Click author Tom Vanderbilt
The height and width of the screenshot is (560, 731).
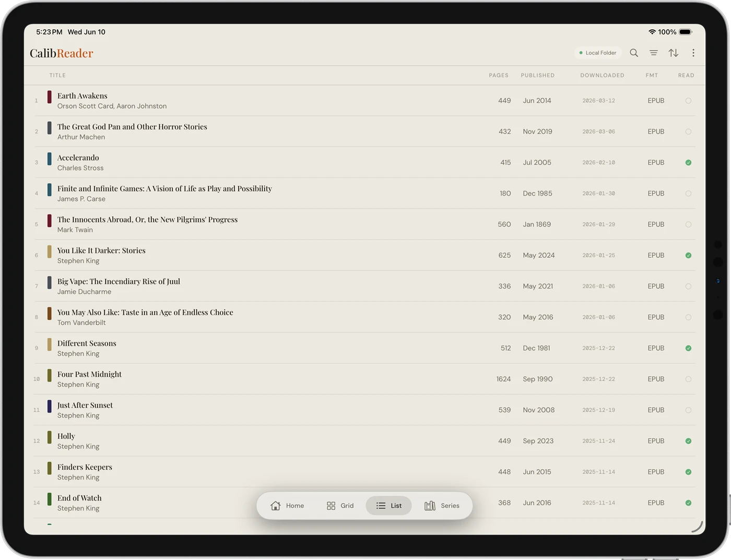[x=81, y=323]
